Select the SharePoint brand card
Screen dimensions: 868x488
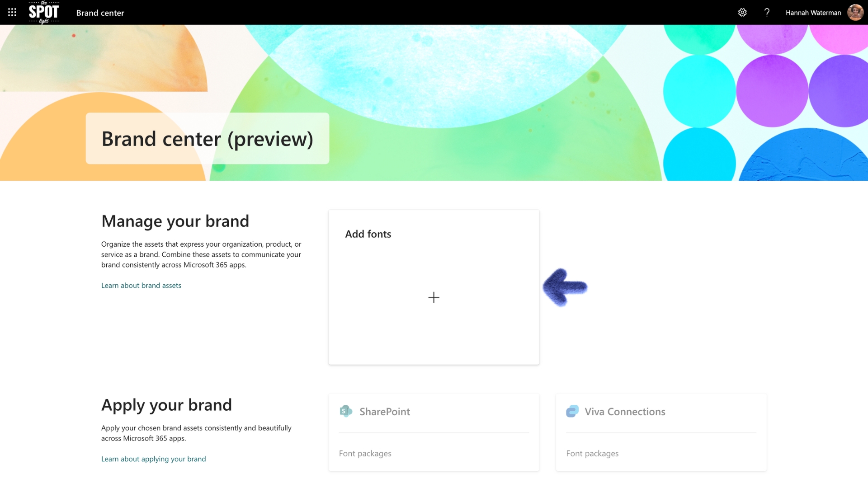coord(434,432)
